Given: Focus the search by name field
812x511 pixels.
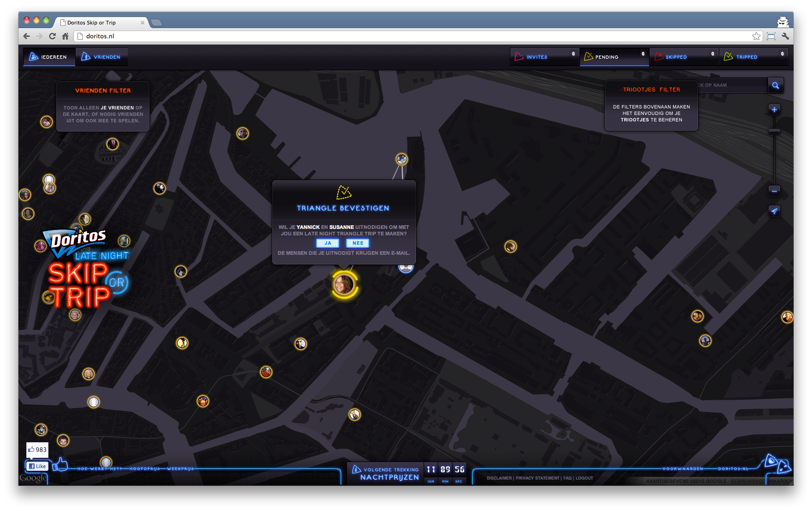Looking at the screenshot, I should tap(732, 85).
